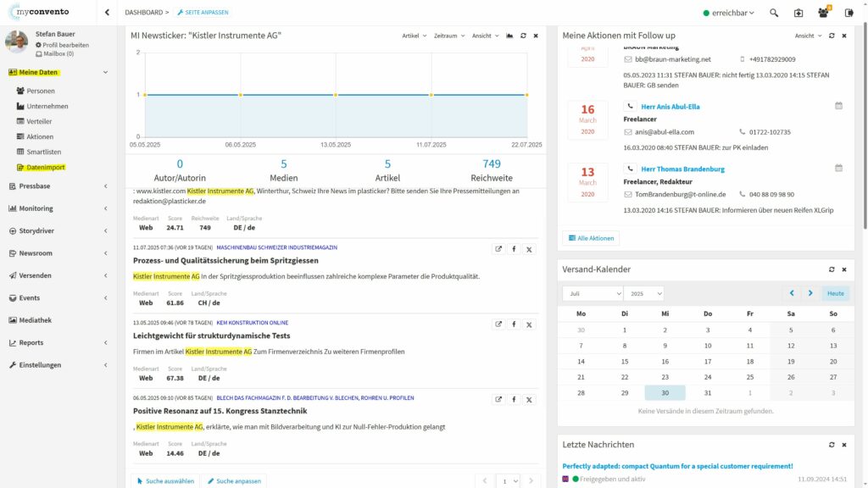Click calendar icon for Thomas Brandenburg action

click(838, 169)
